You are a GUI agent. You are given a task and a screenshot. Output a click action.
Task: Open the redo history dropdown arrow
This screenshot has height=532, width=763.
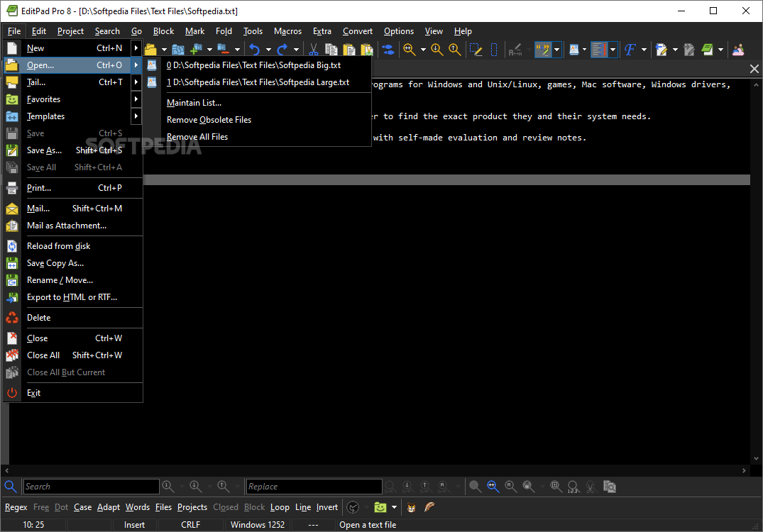(x=296, y=49)
